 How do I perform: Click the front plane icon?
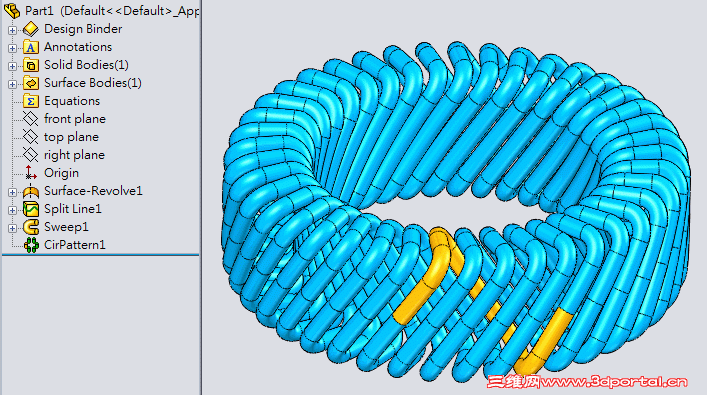(31, 119)
